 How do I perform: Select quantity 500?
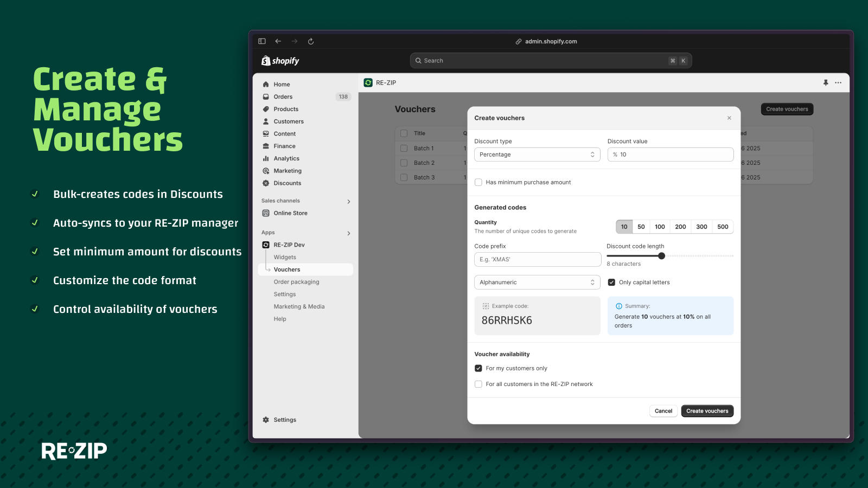coord(723,227)
